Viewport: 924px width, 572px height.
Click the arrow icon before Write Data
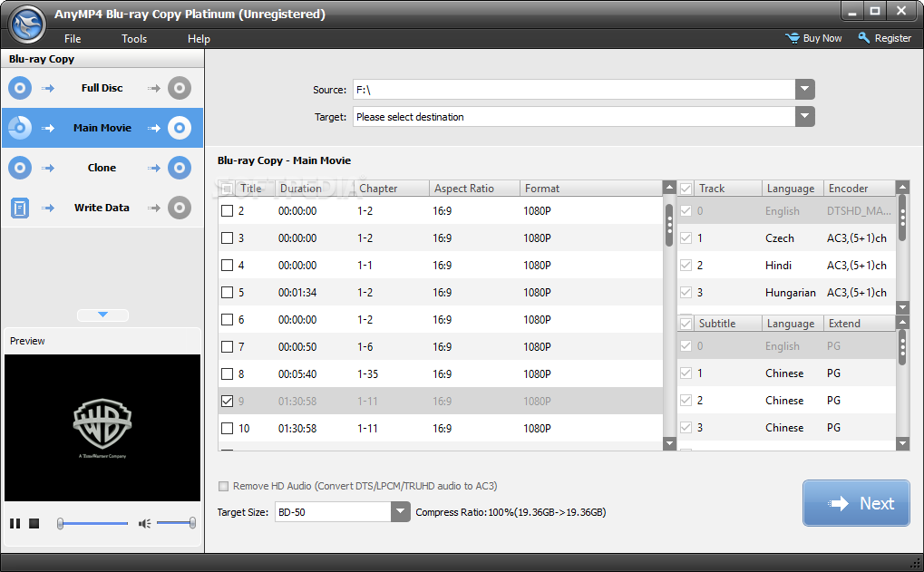coord(48,208)
